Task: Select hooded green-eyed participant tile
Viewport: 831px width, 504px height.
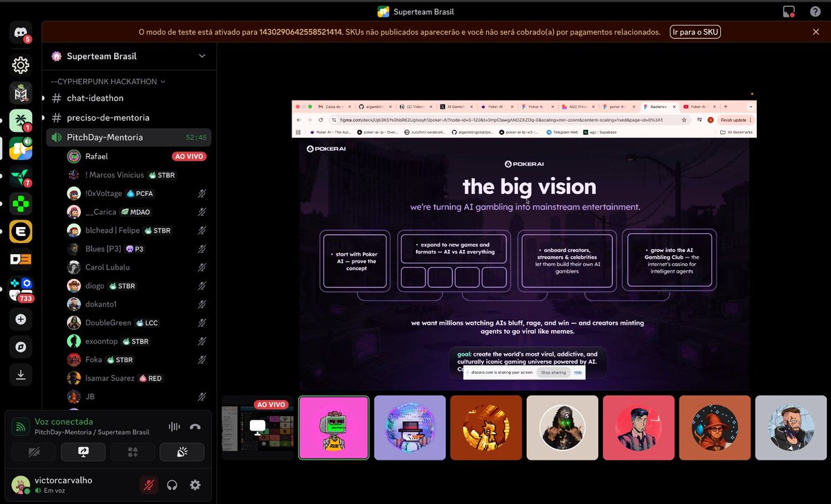Action: click(562, 427)
